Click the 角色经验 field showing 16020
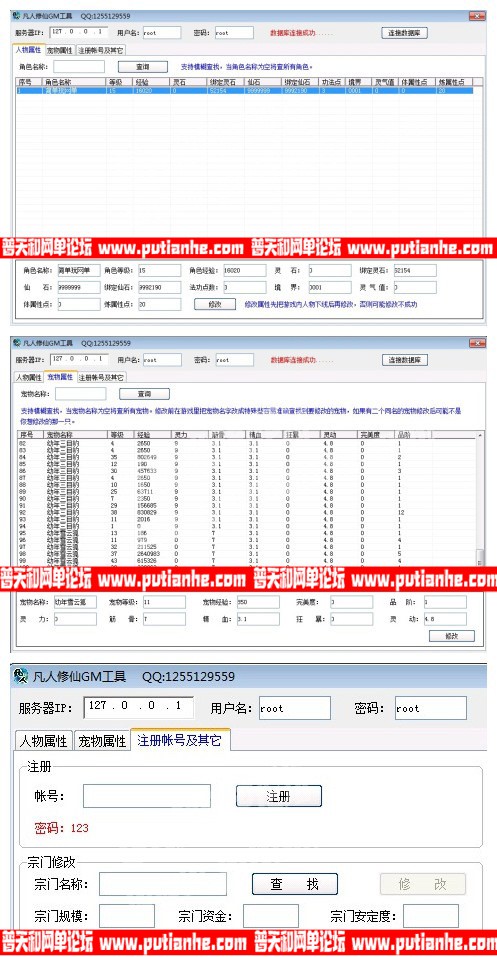Screen dimensions: 497x957 pos(244,270)
